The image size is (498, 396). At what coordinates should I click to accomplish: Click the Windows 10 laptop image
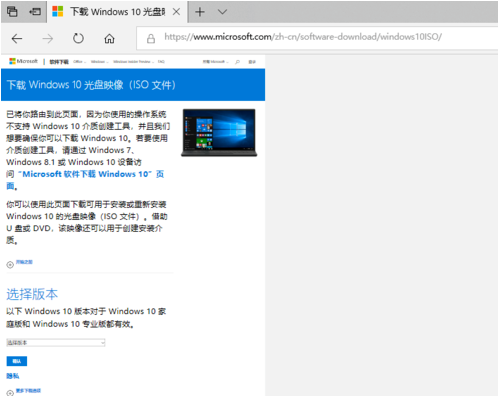(219, 132)
